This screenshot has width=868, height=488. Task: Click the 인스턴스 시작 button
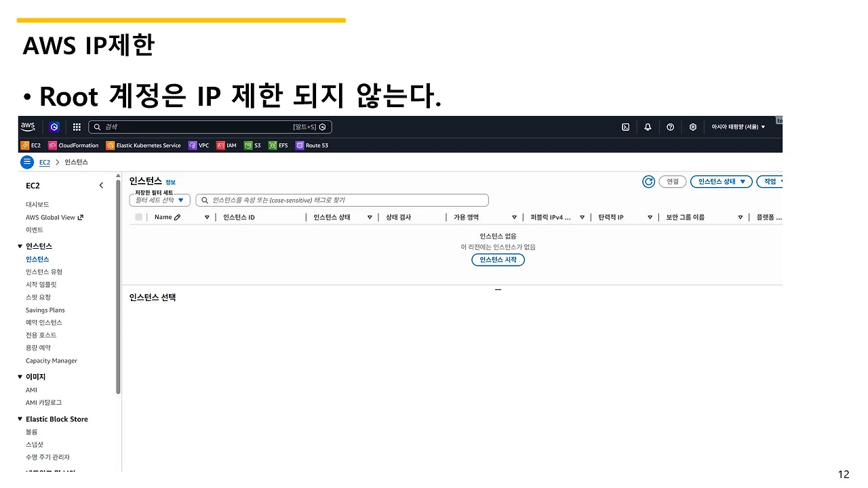coord(498,260)
